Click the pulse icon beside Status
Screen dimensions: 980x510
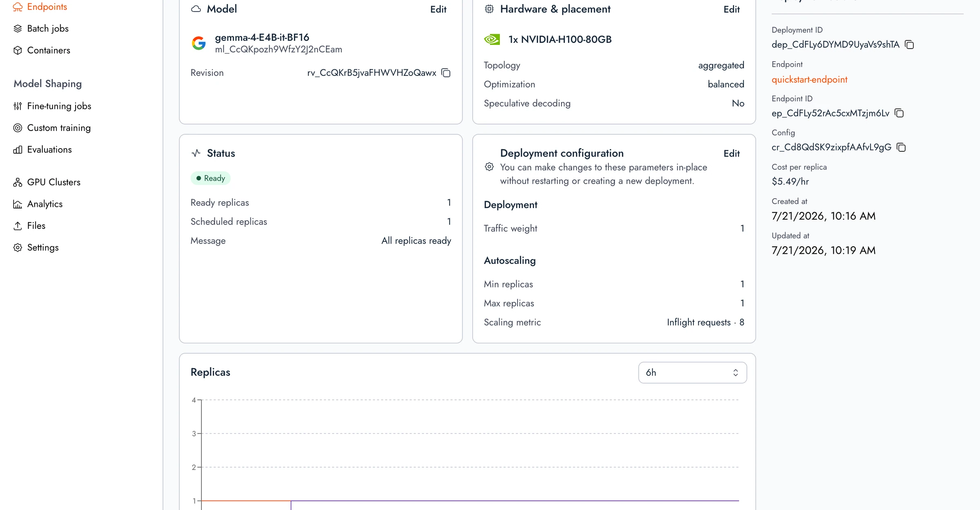[x=196, y=153]
